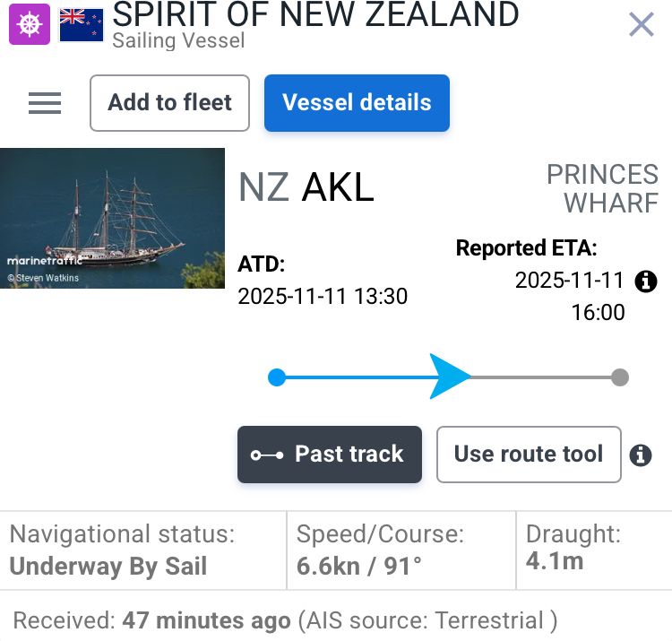Click the New Zealand flag icon
Screen dimensions: 672x641
point(82,25)
